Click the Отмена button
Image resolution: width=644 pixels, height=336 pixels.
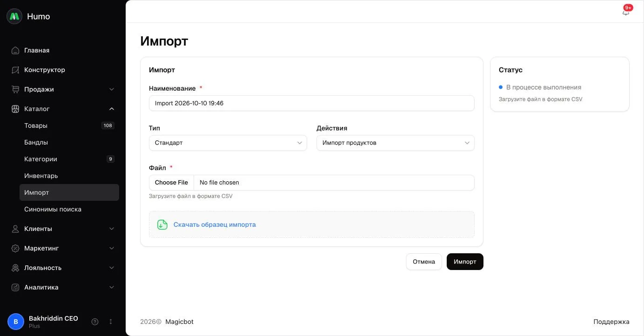pos(424,262)
